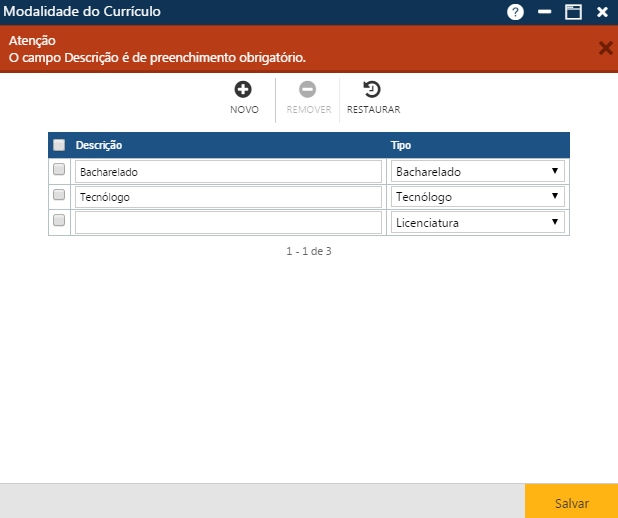Viewport: 618px width, 518px height.
Task: Focus the empty Descrição input field
Action: pyautogui.click(x=228, y=222)
